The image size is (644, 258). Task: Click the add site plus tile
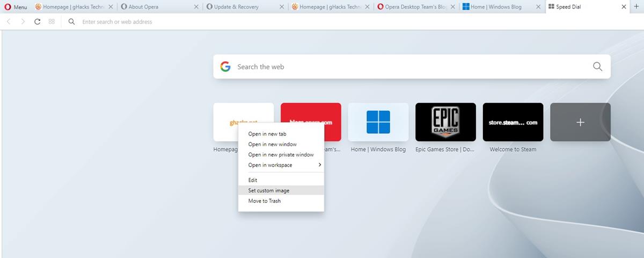tap(580, 122)
